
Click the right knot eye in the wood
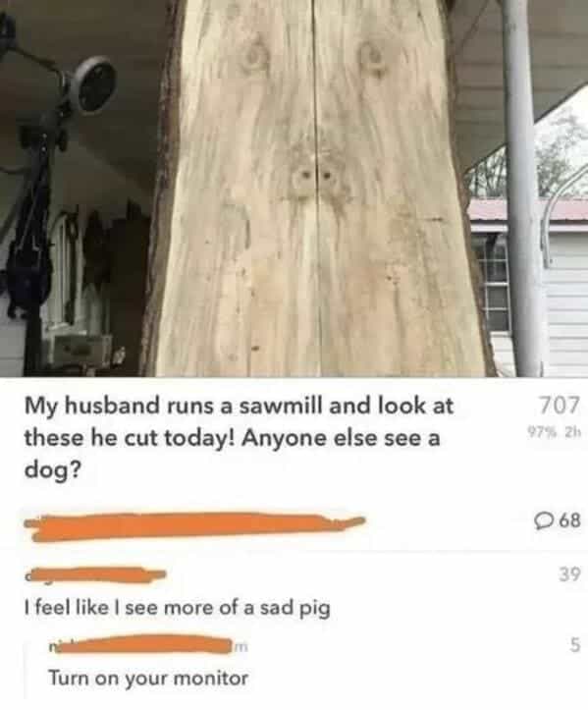[375, 58]
